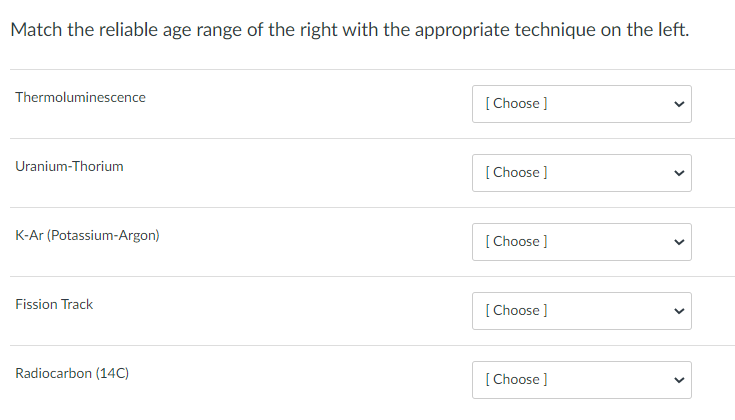Screen dimensions: 735x420
Task: Open the Uranium-Thorium answer dropdown
Action: pos(581,173)
